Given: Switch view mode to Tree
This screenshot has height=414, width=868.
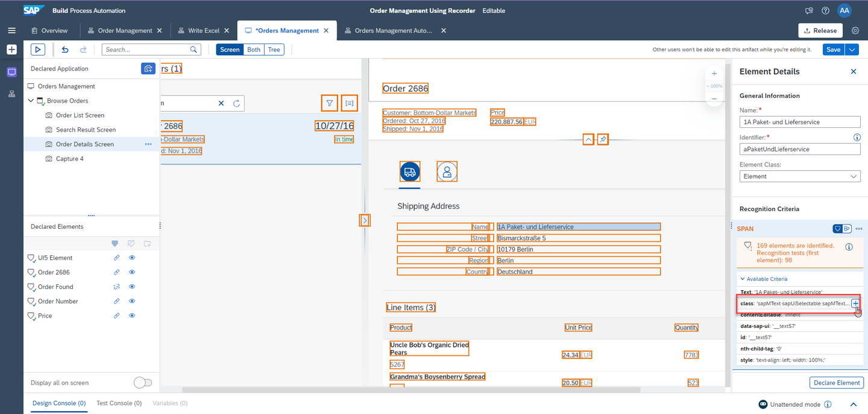Looking at the screenshot, I should click(274, 49).
